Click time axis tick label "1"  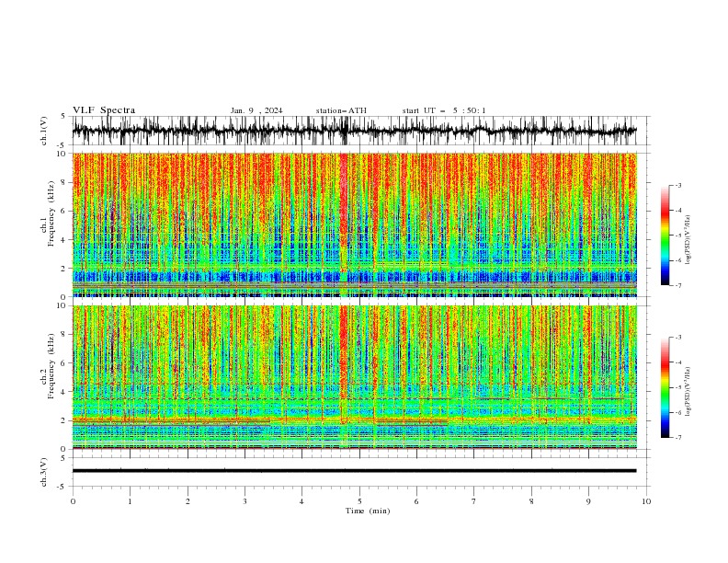click(130, 501)
